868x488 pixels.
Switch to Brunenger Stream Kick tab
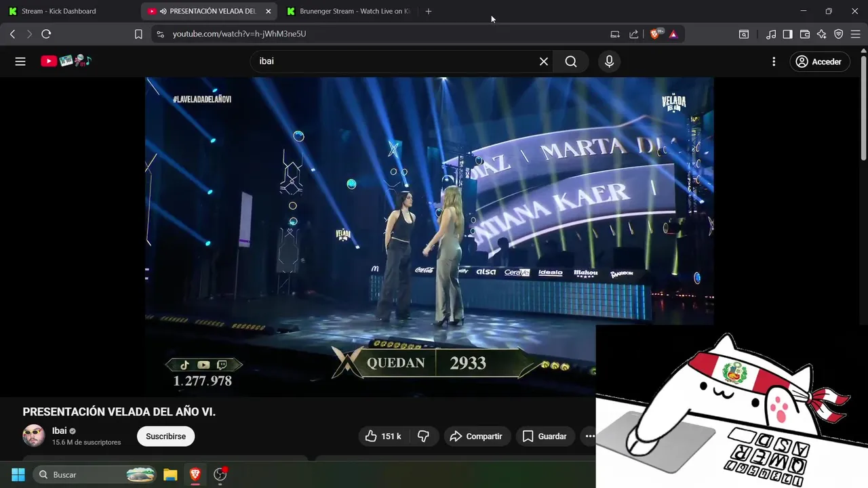(x=348, y=12)
